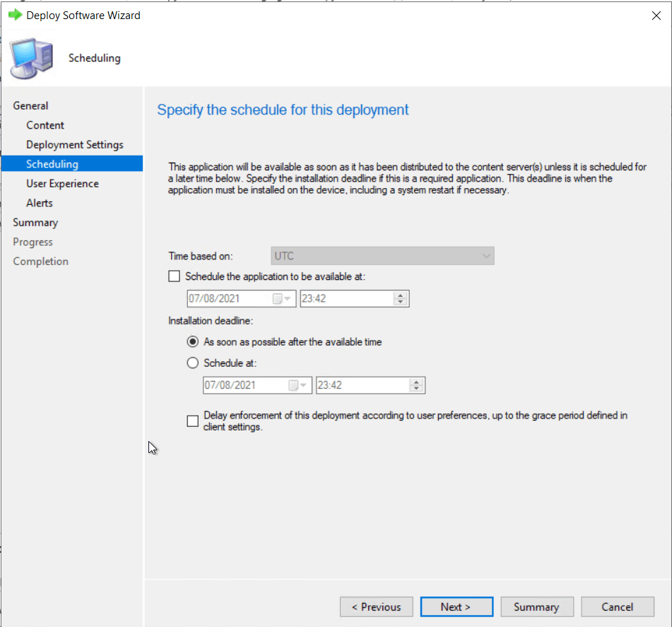This screenshot has height=627, width=672.
Task: Select Alerts in the sidebar
Action: click(40, 203)
